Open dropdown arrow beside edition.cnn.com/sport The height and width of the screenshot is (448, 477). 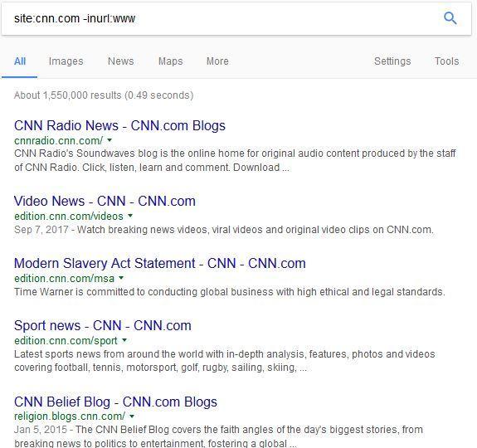click(124, 340)
